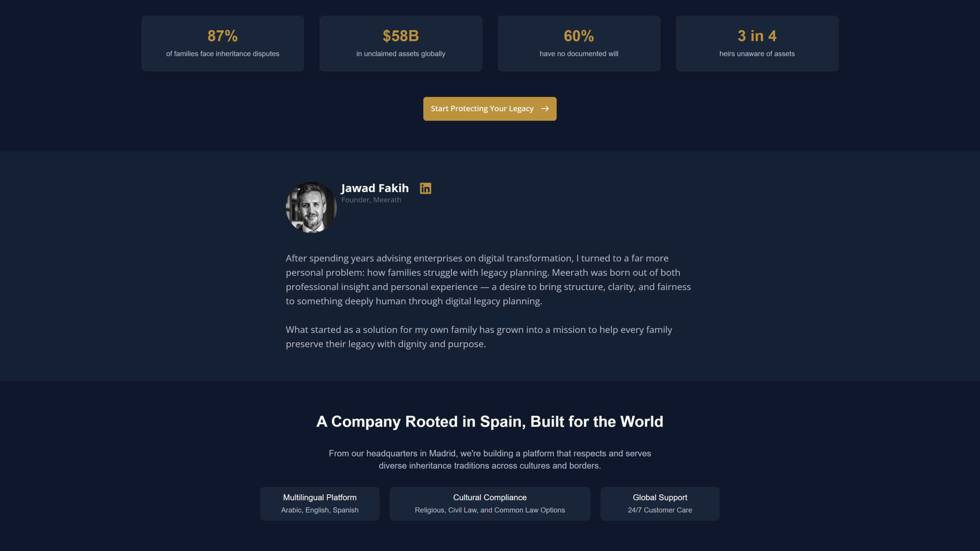The width and height of the screenshot is (980, 551).
Task: Click Arabic, English, Spanish languages text
Action: 320,510
